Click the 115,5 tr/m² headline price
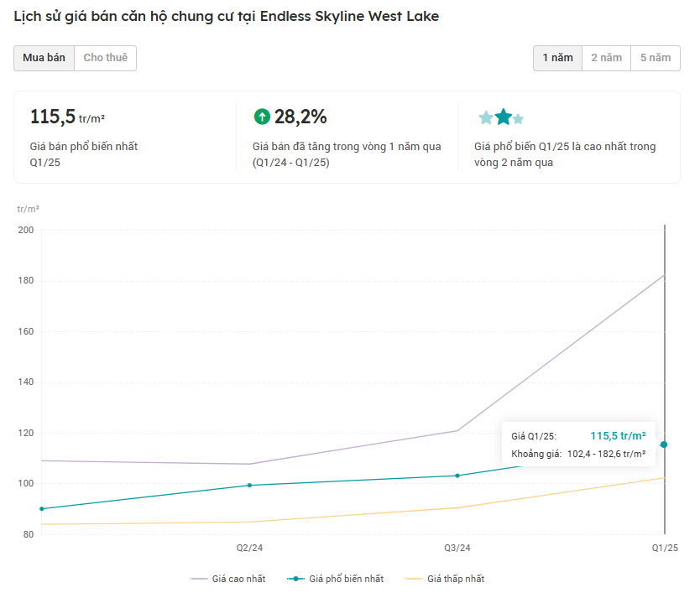Viewport: 700px width, 598px height. click(67, 117)
